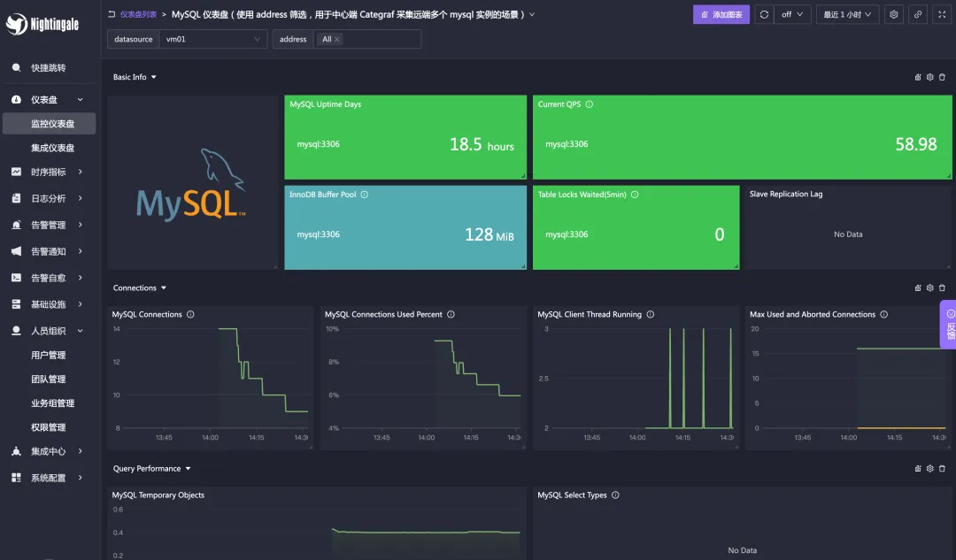Click the 添加图表 button

721,14
